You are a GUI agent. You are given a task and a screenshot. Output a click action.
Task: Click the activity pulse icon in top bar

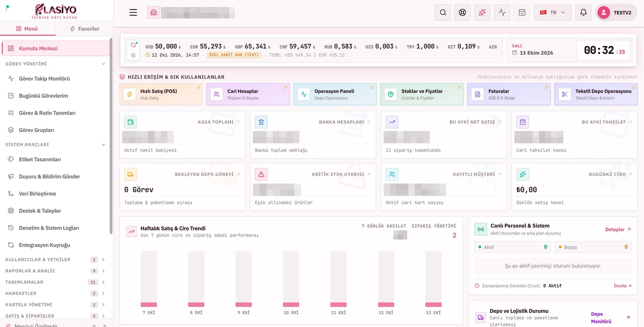pos(502,12)
